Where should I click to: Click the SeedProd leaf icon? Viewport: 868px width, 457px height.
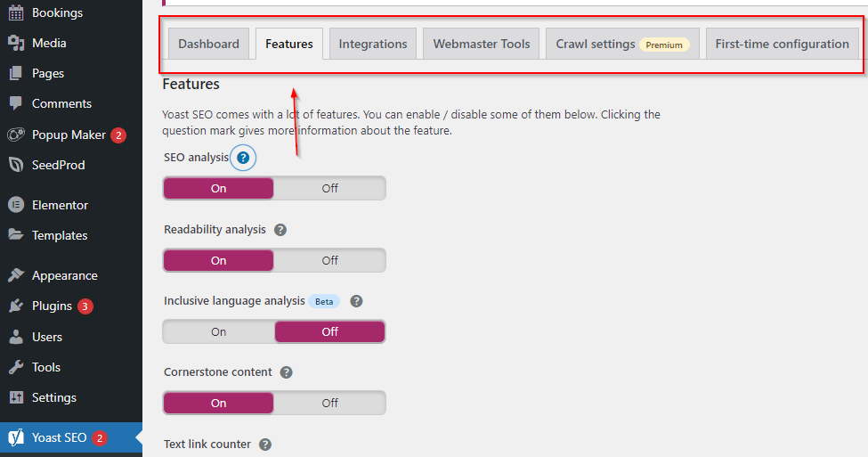tap(15, 165)
